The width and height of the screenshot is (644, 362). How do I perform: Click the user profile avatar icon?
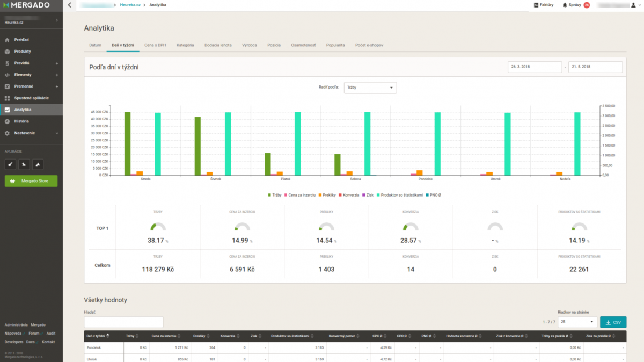tap(633, 5)
